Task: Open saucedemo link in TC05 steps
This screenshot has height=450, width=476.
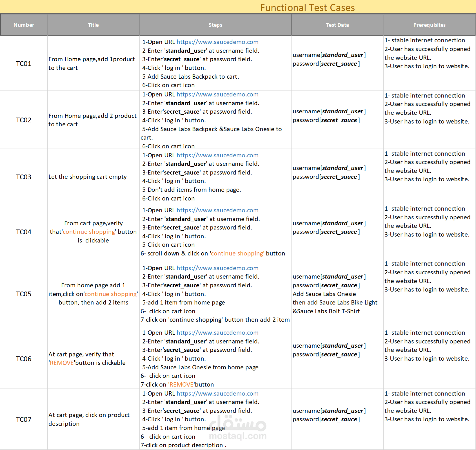Action: coord(217,268)
